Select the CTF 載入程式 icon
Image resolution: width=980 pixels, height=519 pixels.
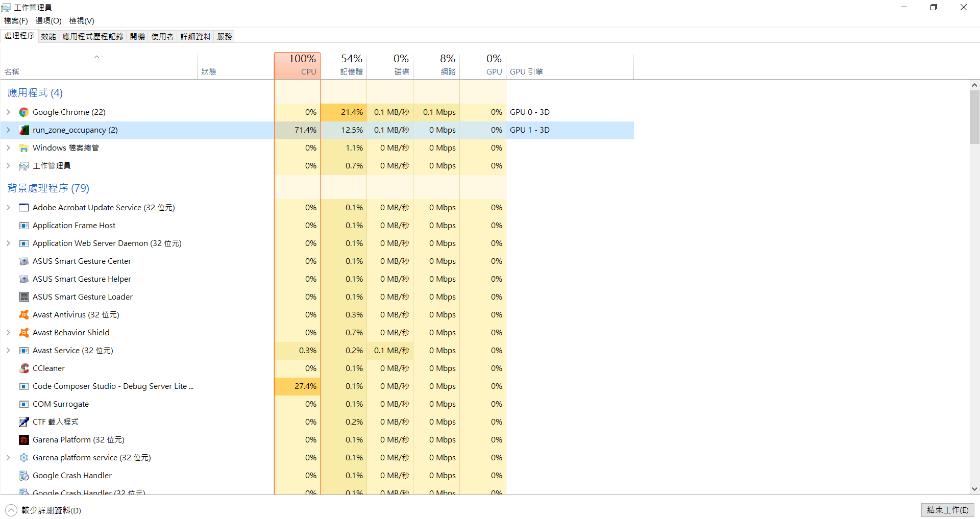click(23, 422)
